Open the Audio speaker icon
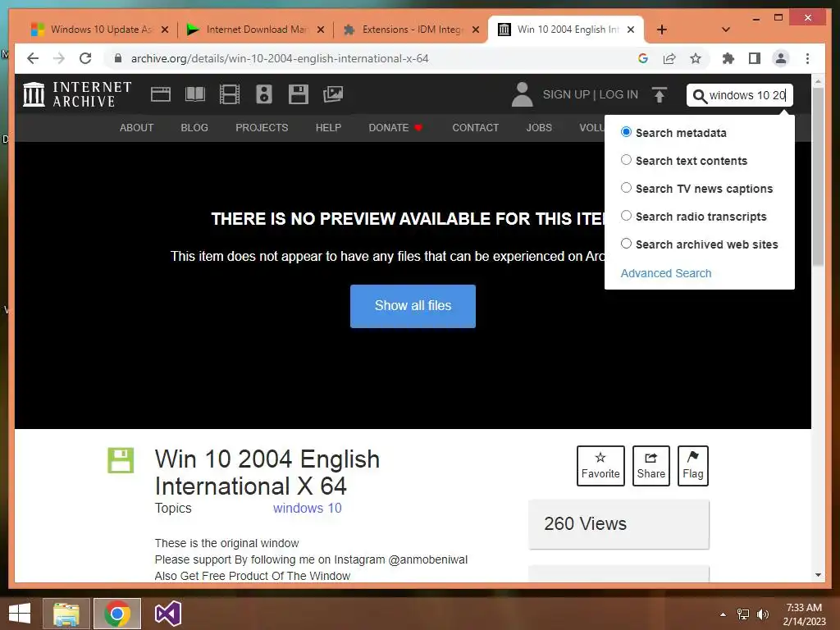This screenshot has width=840, height=630. [263, 95]
